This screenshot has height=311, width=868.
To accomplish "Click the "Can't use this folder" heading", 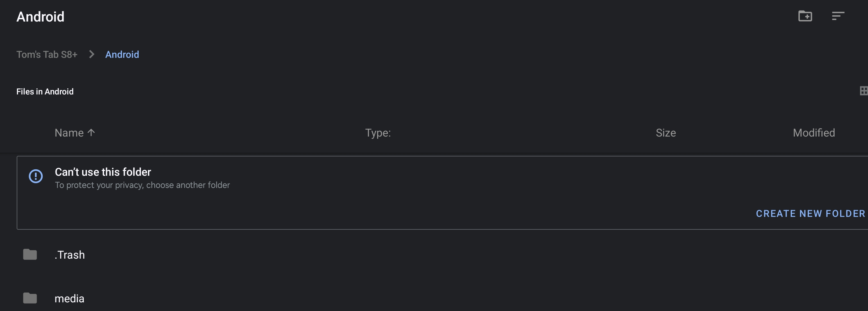I will click(103, 172).
